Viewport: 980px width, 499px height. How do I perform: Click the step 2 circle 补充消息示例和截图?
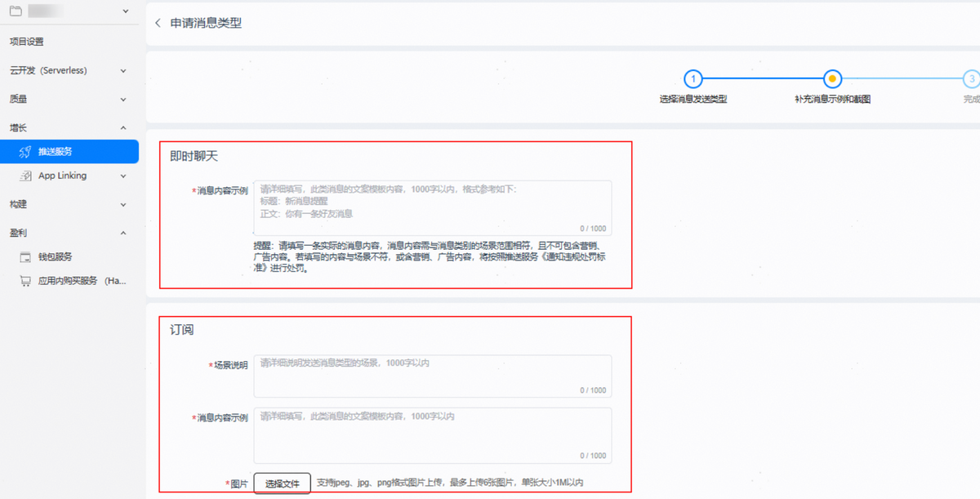click(x=831, y=79)
